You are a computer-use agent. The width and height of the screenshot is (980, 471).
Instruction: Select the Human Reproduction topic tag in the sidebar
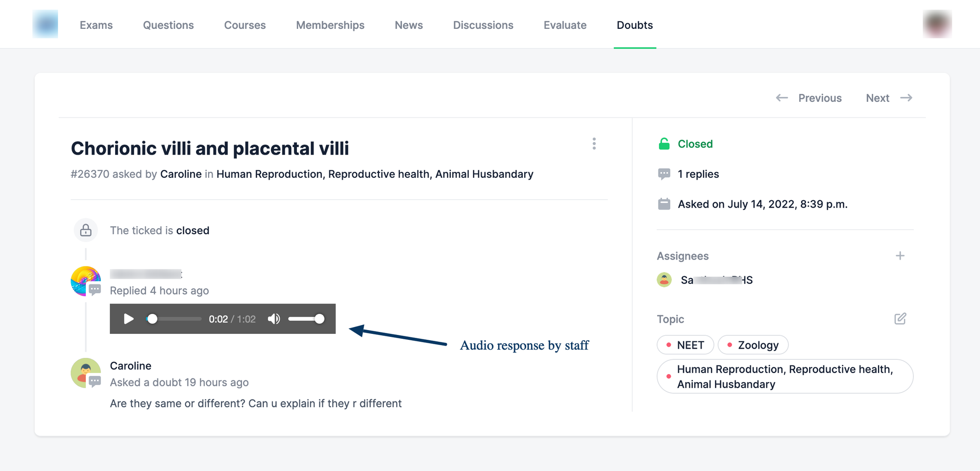(x=785, y=377)
